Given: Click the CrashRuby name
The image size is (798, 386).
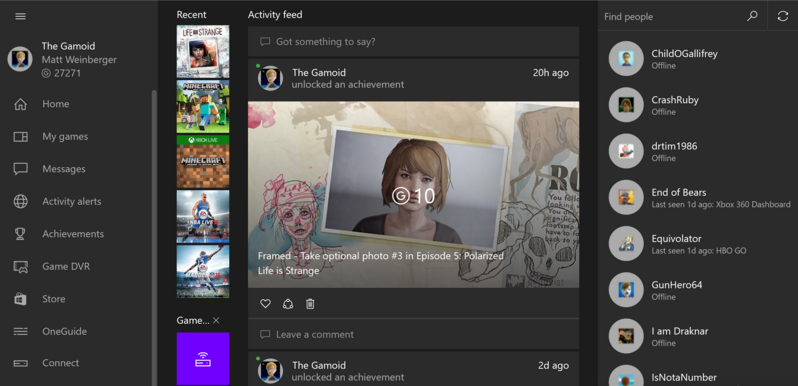Looking at the screenshot, I should point(675,100).
